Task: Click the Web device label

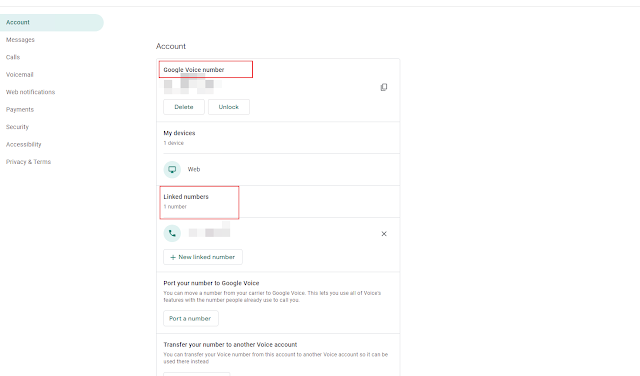Action: click(194, 169)
